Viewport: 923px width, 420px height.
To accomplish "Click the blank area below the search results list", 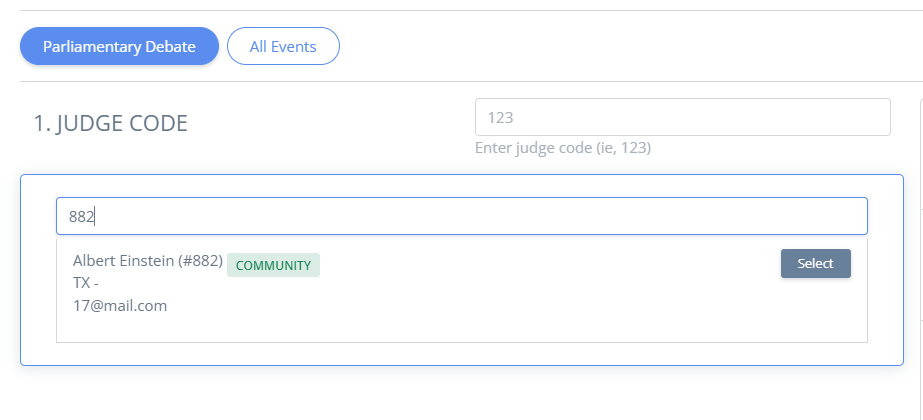I will pos(462,353).
